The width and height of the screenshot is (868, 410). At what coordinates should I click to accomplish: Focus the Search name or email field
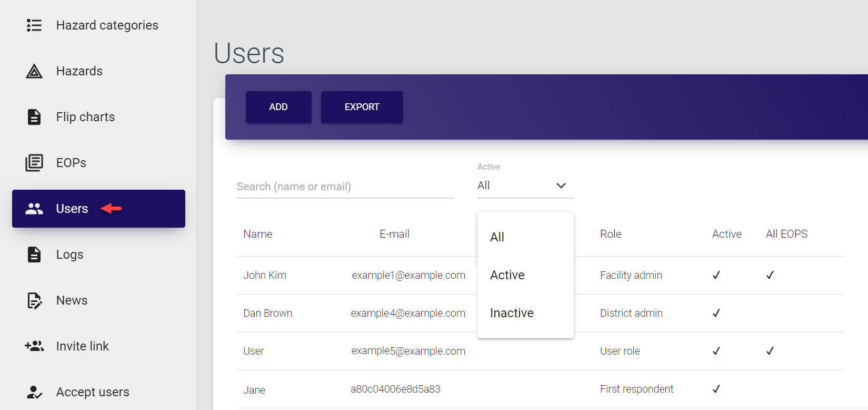(345, 187)
